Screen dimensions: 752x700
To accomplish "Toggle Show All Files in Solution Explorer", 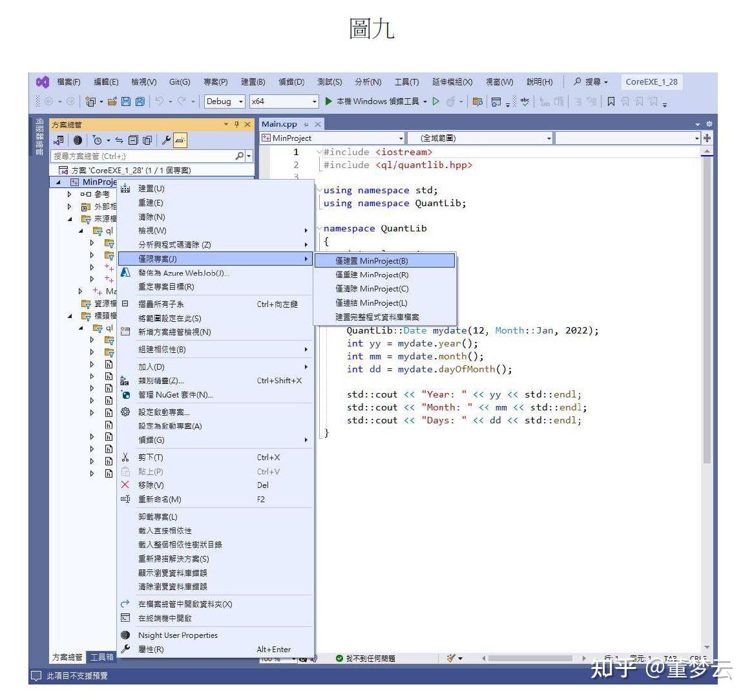I will pos(77,140).
